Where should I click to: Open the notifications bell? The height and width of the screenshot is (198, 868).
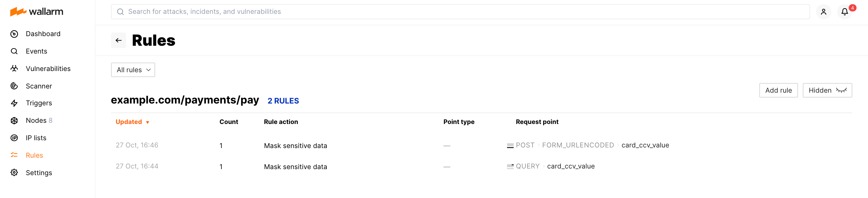(844, 12)
